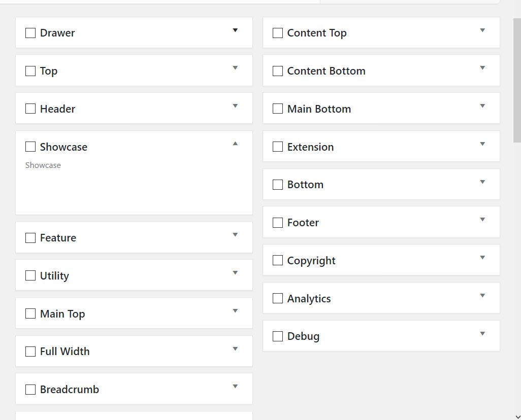This screenshot has width=521, height=420.
Task: Expand the Drawer widget area
Action: pos(235,30)
